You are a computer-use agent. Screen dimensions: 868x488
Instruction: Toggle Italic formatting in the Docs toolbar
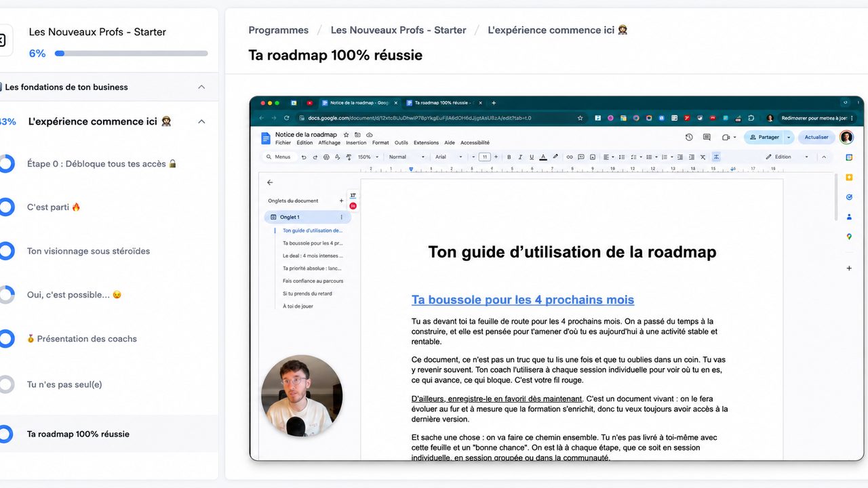[520, 157]
